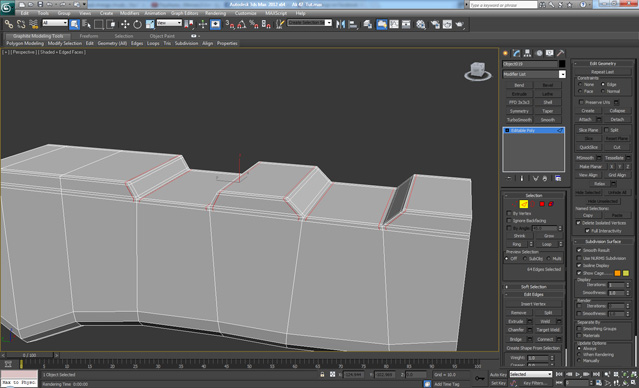
Task: Click the orange Show Cage color swatch
Action: point(617,273)
